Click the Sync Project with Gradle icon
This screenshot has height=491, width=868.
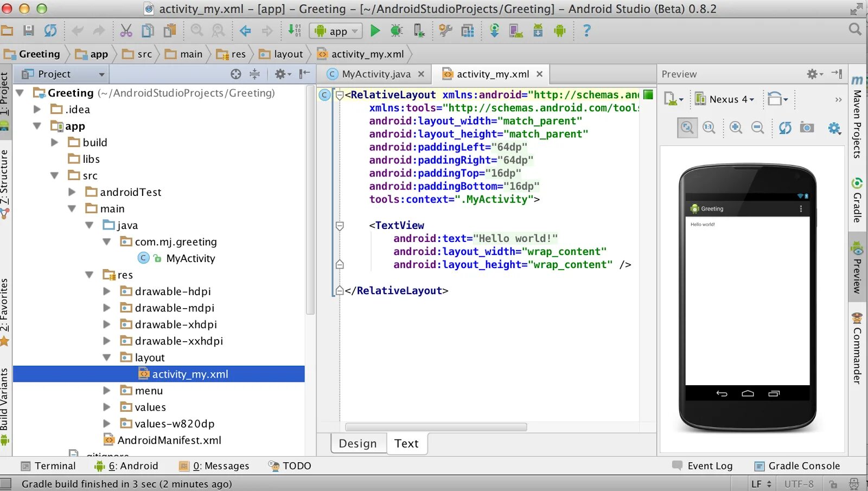[494, 30]
